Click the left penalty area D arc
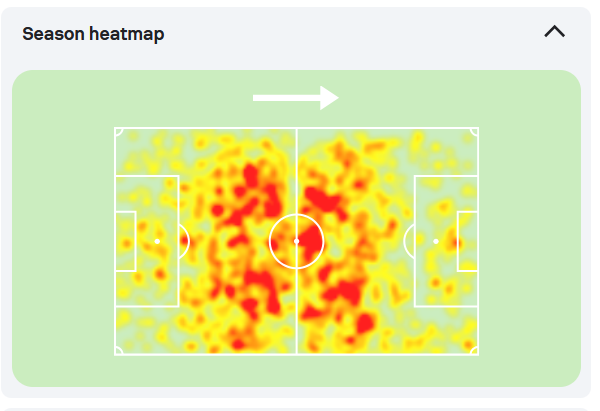 point(185,241)
